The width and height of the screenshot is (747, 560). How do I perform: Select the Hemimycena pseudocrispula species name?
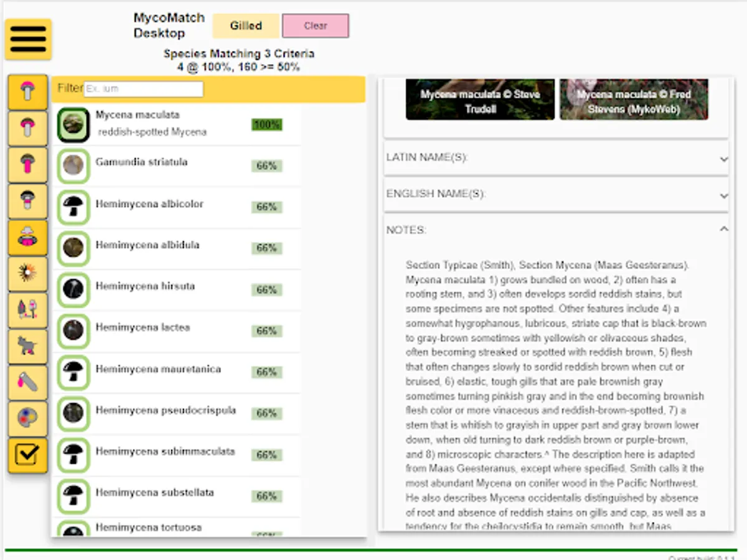coord(166,410)
